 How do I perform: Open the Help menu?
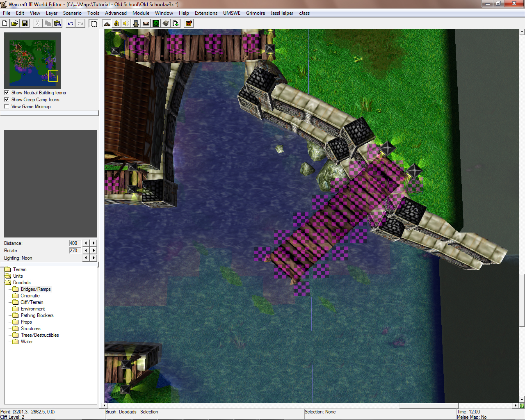click(184, 13)
